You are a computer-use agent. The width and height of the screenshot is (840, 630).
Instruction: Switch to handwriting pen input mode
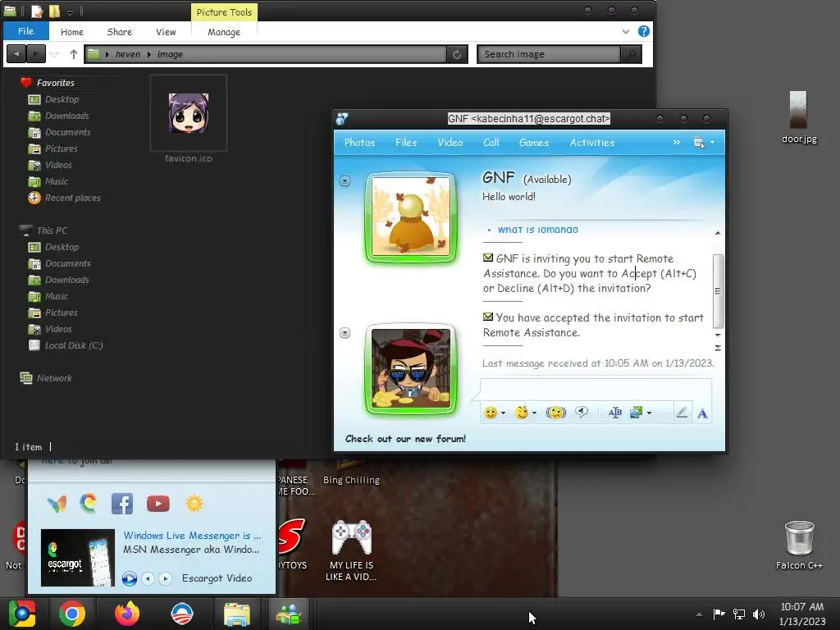point(682,413)
